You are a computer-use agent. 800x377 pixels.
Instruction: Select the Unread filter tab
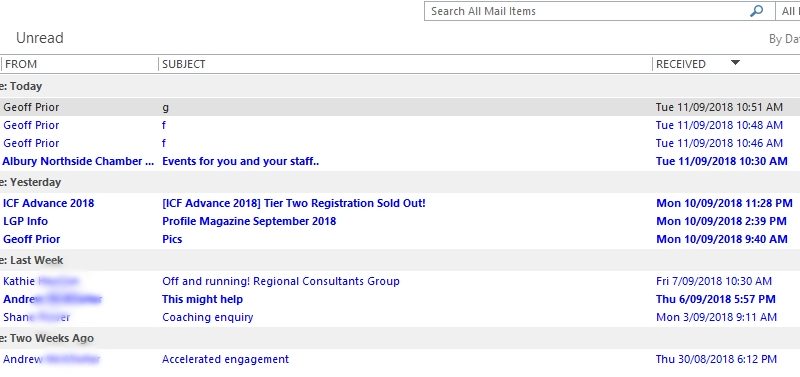point(40,38)
